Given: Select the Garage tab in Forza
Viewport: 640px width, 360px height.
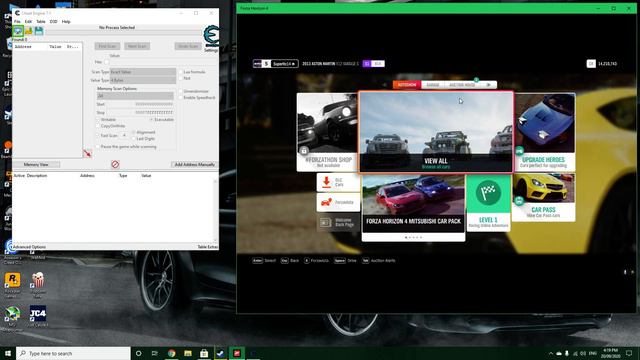Looking at the screenshot, I should 433,85.
